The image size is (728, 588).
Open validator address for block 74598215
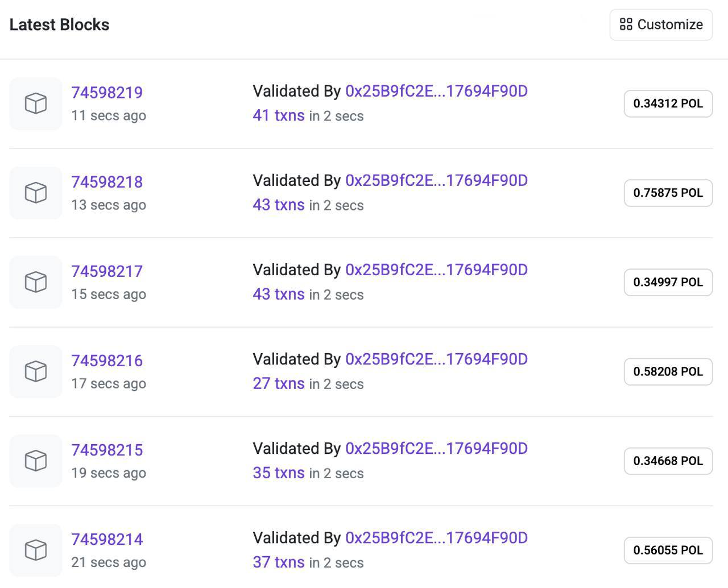coord(436,448)
